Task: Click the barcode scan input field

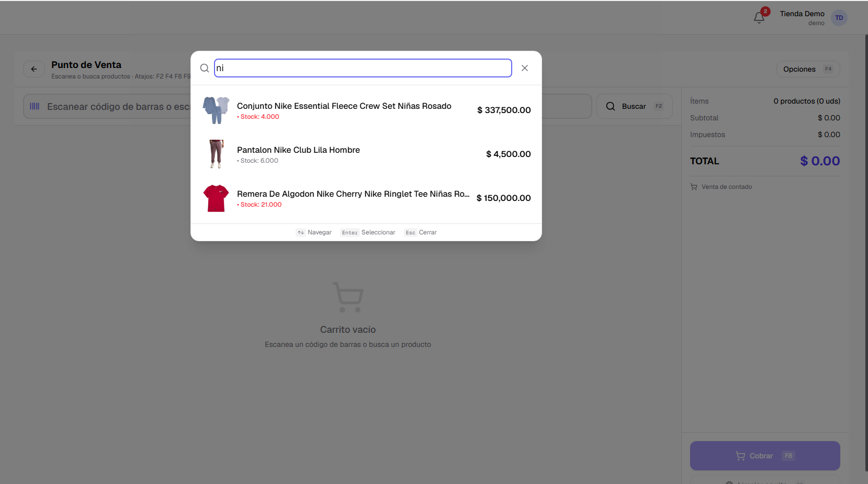Action: (x=107, y=106)
